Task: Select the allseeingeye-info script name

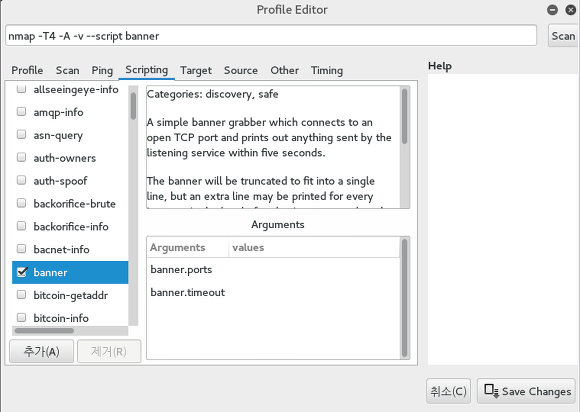Action: tap(76, 90)
